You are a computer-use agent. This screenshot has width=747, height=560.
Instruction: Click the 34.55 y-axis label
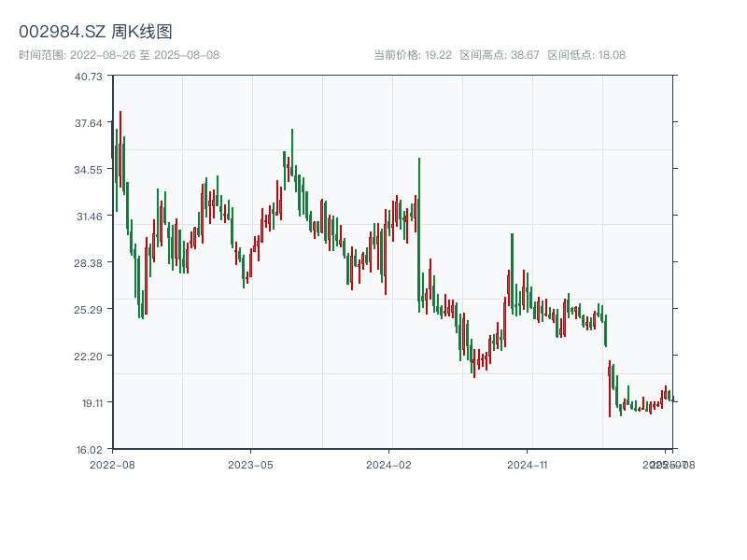tap(89, 170)
